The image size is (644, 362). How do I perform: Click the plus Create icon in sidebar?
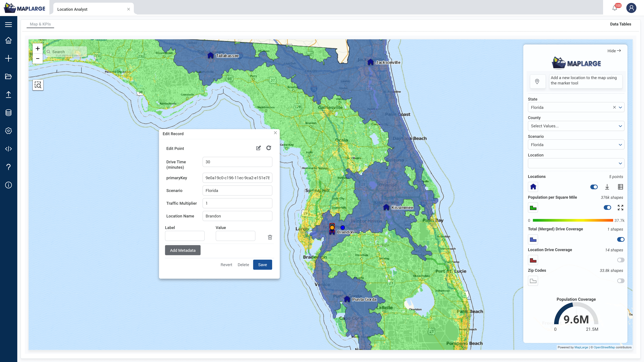tap(8, 58)
